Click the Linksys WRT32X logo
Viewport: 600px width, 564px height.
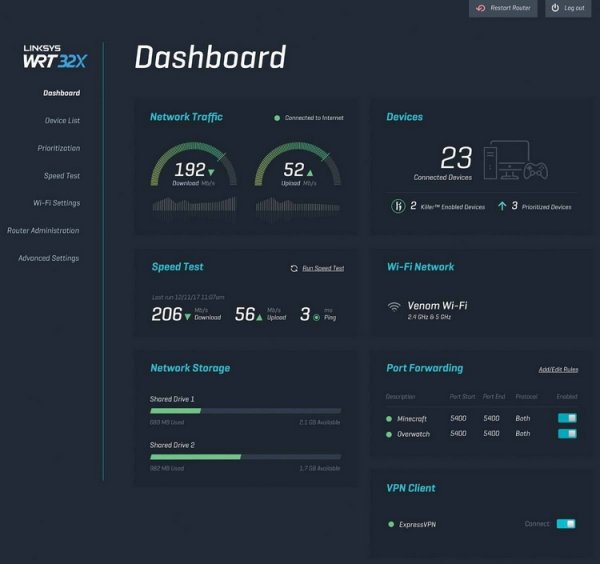[x=55, y=57]
